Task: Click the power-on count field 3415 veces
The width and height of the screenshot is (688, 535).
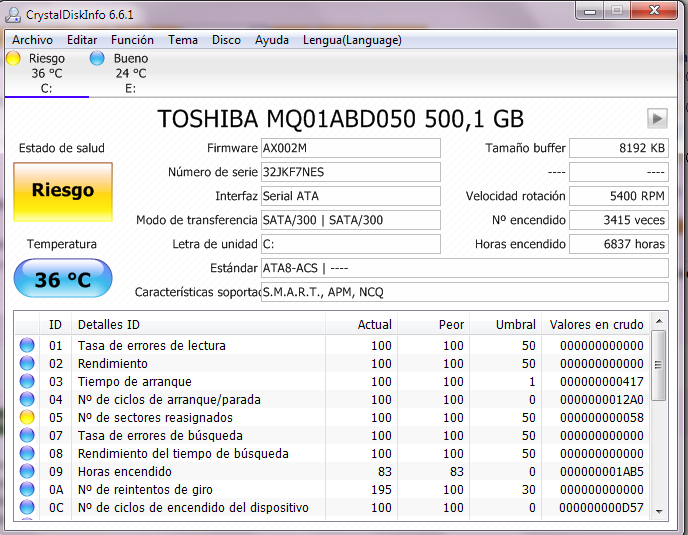Action: point(619,220)
